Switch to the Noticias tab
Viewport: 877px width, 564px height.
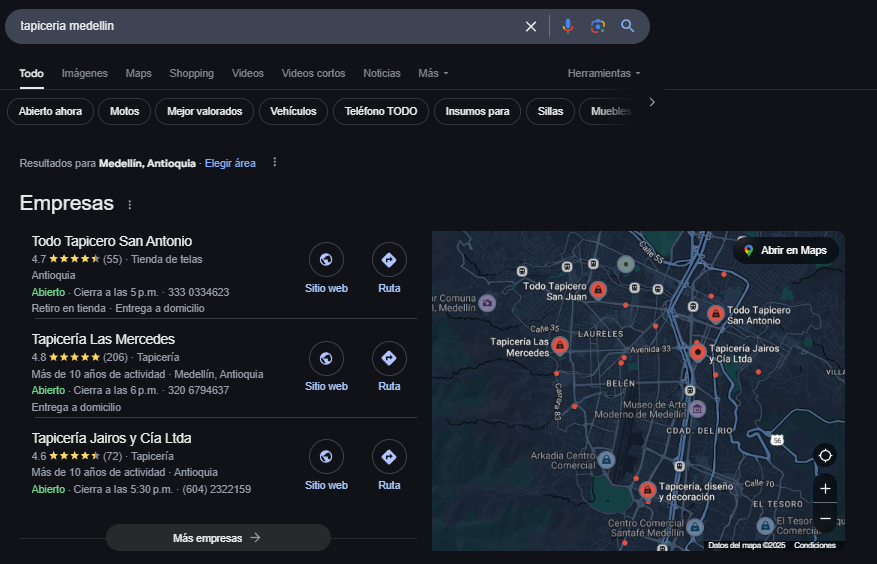tap(381, 73)
